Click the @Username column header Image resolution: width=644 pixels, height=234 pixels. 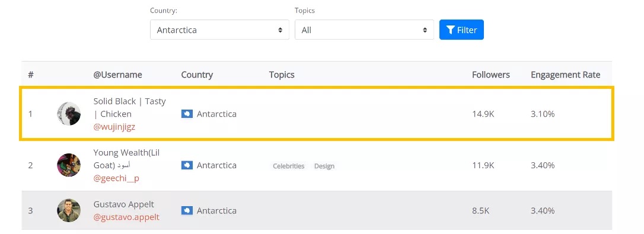point(118,75)
